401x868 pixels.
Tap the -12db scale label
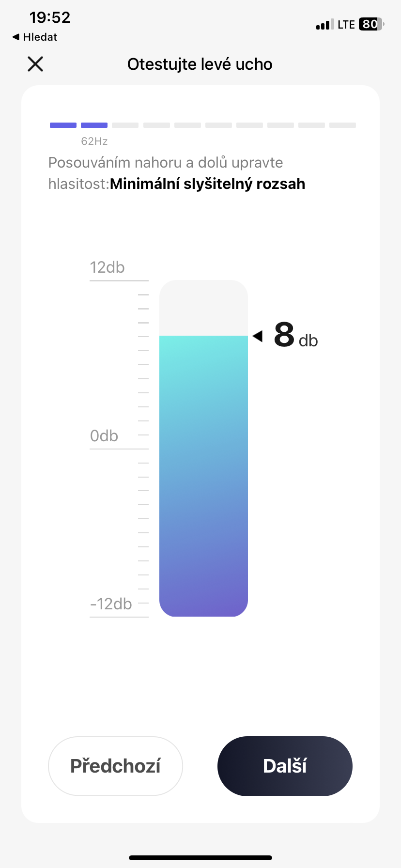111,604
